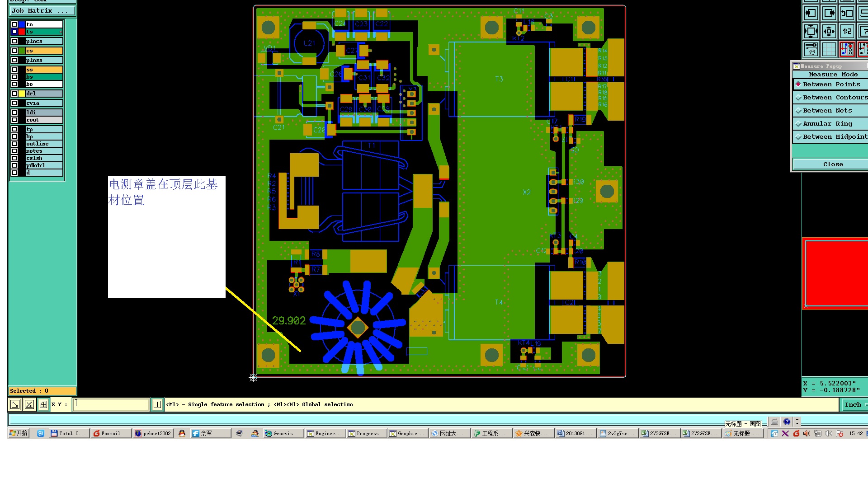This screenshot has width=868, height=488.
Task: Click the red-bordered netlist highlight icon
Action: (847, 49)
